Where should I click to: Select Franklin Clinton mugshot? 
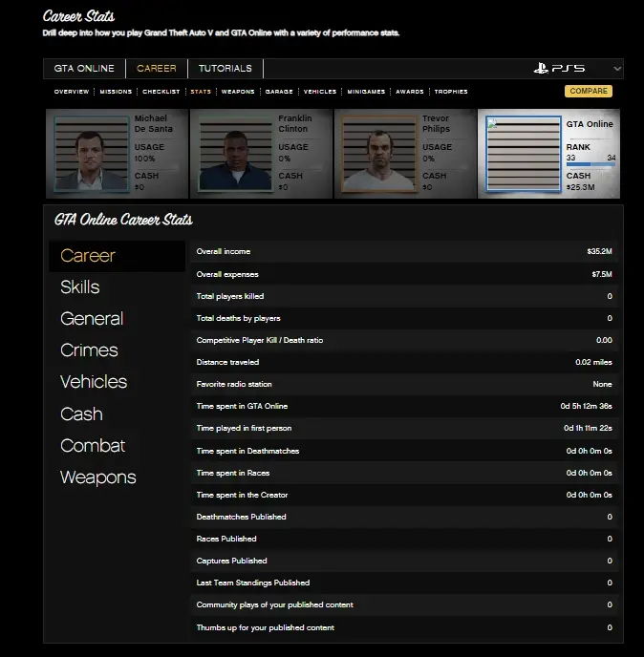pos(236,154)
